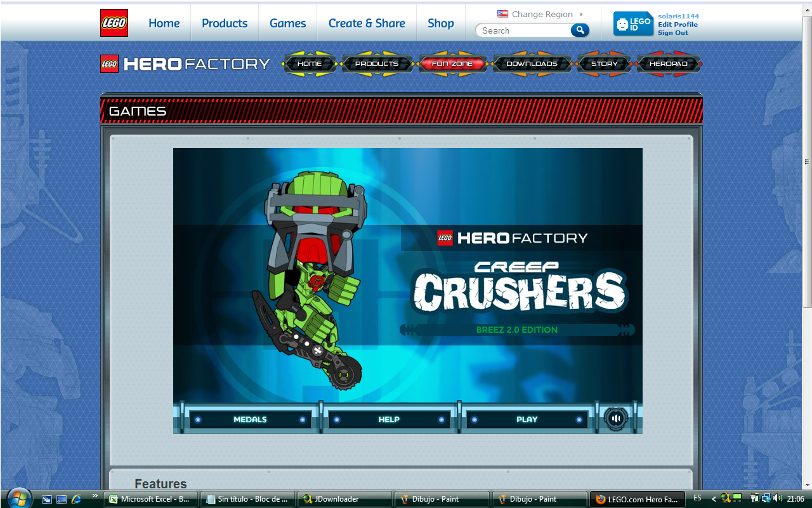Open the Shop menu item
The width and height of the screenshot is (812, 508).
tap(440, 23)
